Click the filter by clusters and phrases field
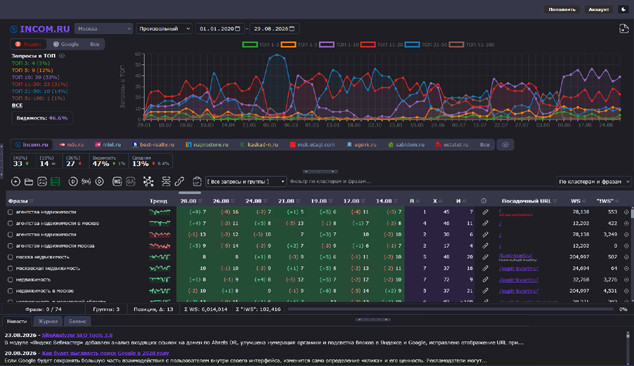The image size is (634, 366). pos(421,182)
